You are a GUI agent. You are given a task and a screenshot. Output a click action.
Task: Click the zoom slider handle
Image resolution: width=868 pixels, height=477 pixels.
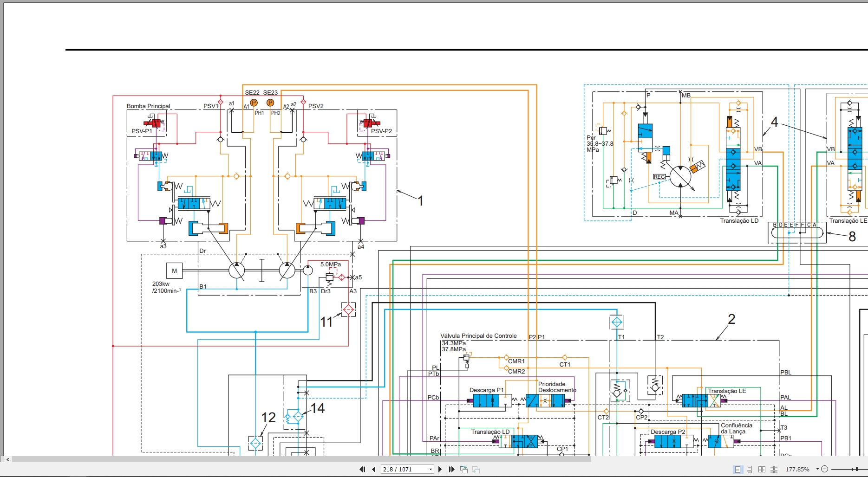(856, 469)
